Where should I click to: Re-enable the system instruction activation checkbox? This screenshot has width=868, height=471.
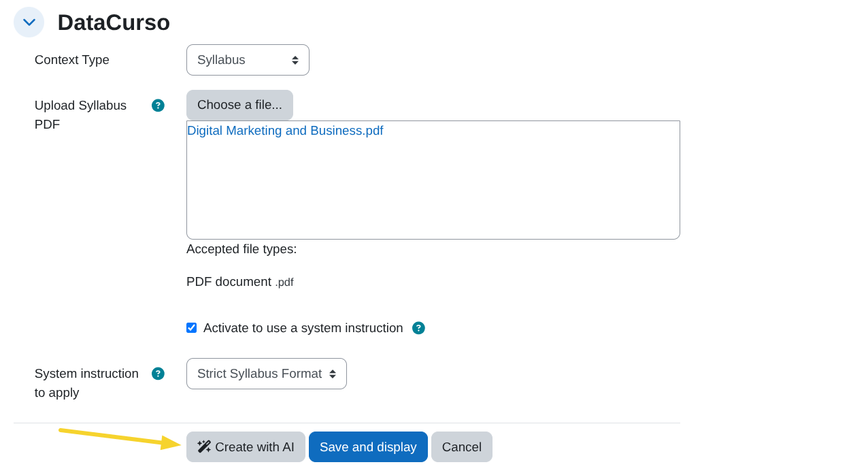pos(191,327)
